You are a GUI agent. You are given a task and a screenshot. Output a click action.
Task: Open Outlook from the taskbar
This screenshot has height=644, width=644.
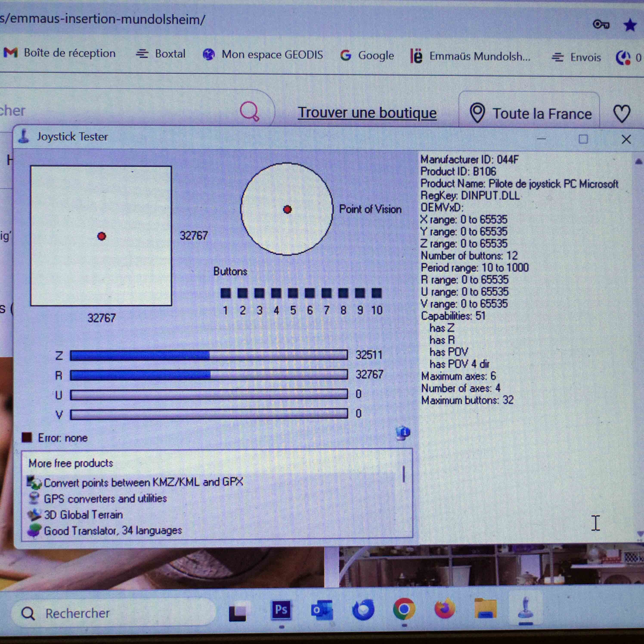point(322,610)
